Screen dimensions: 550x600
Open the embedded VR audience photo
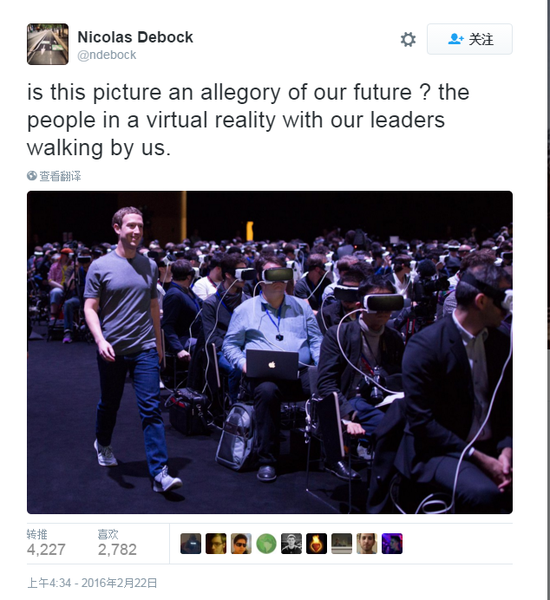tap(270, 352)
